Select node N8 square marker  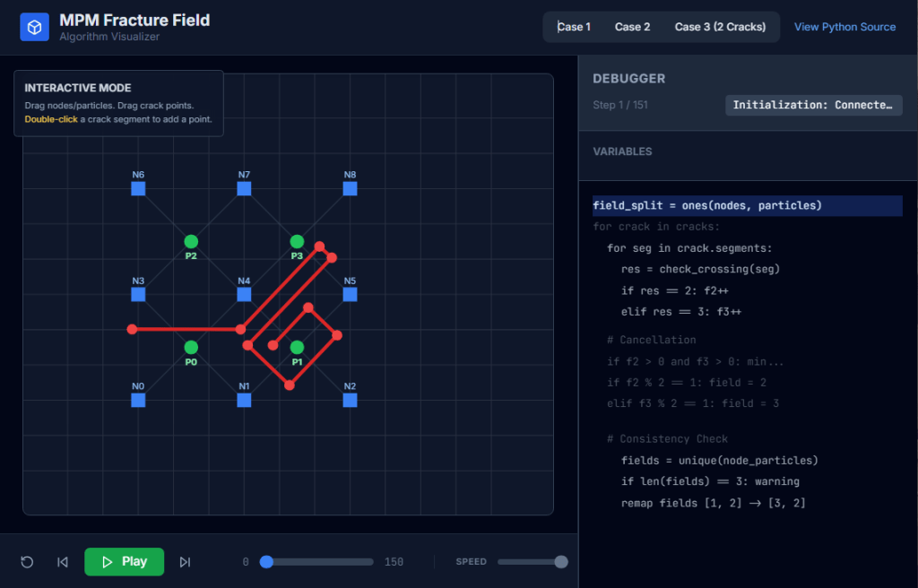pyautogui.click(x=350, y=188)
